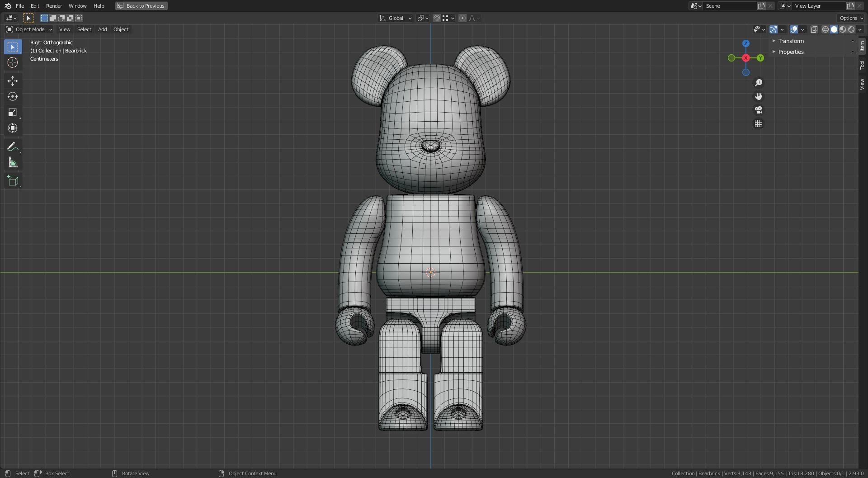Click the camera view icon in the sidebar gizmos
This screenshot has height=478, width=868.
click(x=759, y=110)
